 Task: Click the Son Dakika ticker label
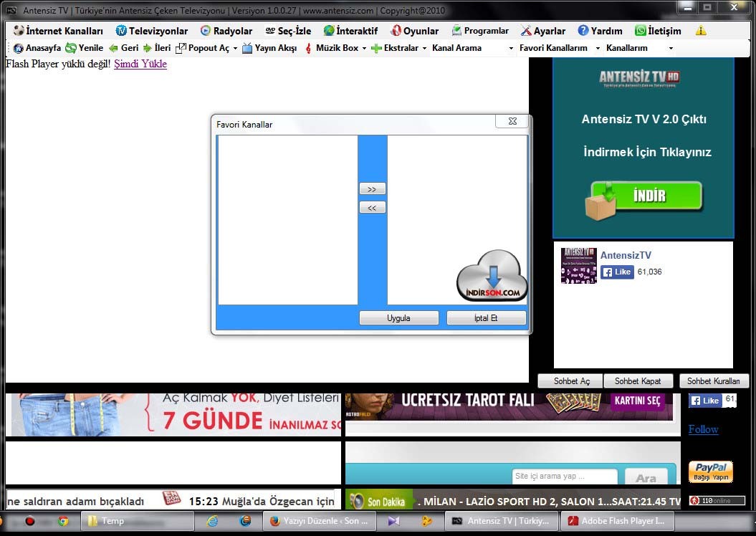[x=380, y=502]
